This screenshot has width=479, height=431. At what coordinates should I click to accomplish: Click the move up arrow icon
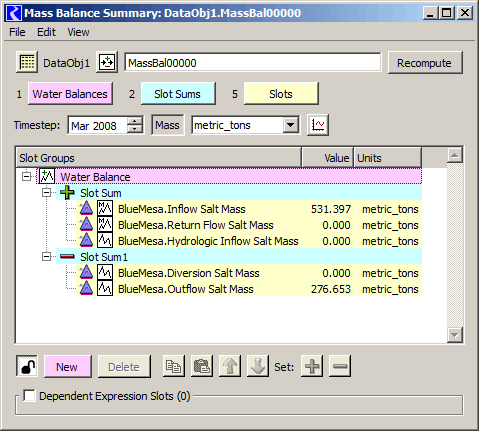click(230, 366)
